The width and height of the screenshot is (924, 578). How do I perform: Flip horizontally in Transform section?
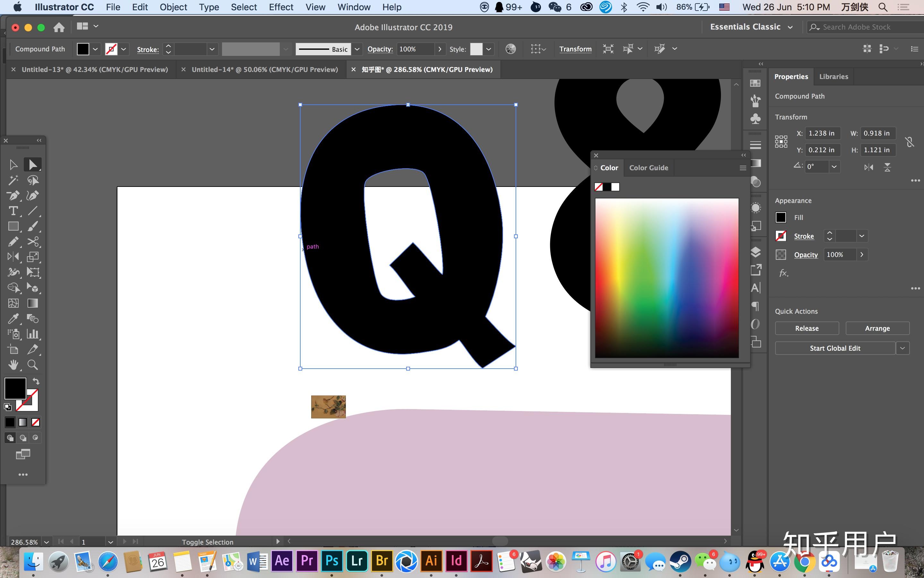click(868, 167)
